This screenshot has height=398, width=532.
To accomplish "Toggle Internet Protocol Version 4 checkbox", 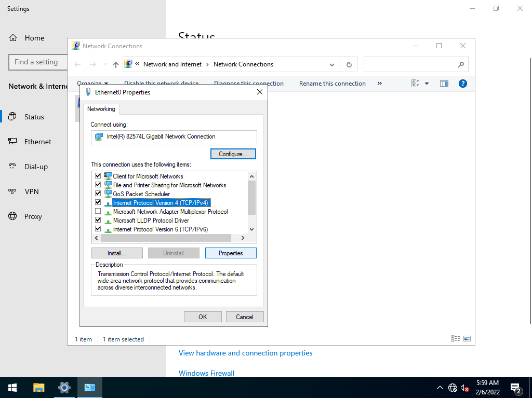I will pos(98,202).
